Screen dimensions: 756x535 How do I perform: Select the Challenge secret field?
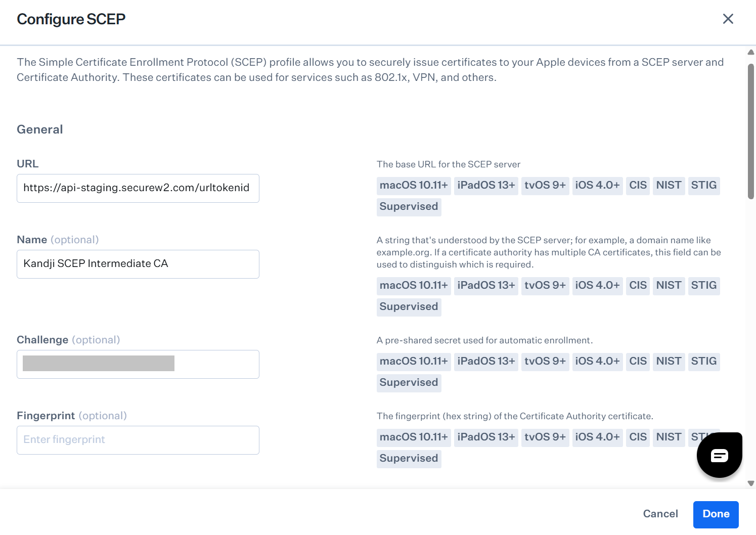138,364
